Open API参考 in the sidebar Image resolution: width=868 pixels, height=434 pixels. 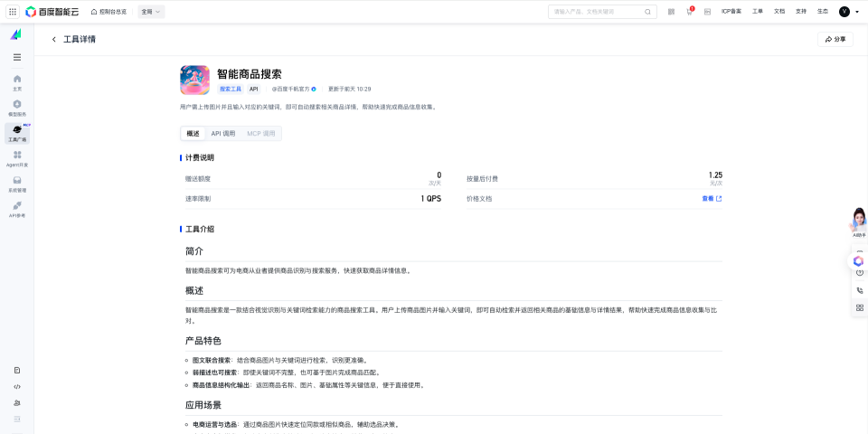17,209
